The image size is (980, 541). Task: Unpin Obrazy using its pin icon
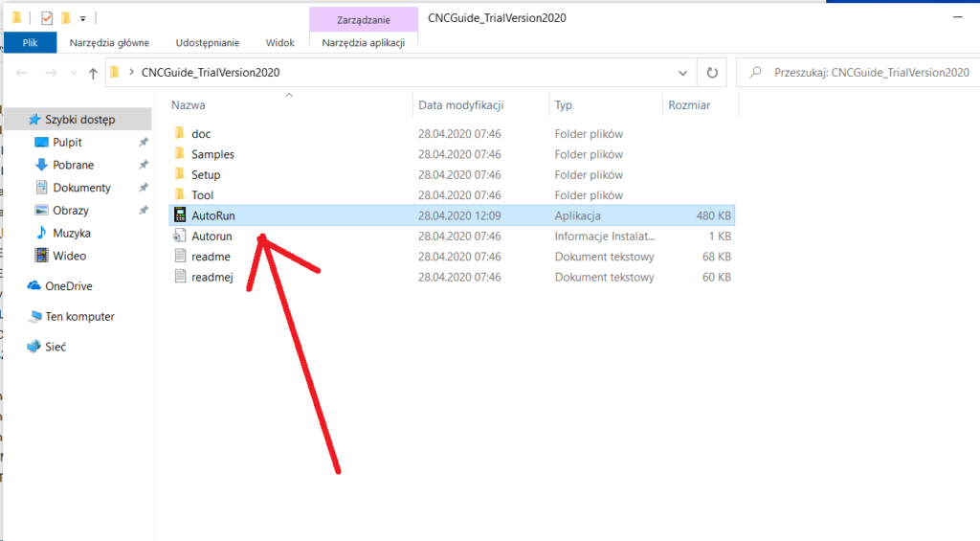pyautogui.click(x=144, y=210)
